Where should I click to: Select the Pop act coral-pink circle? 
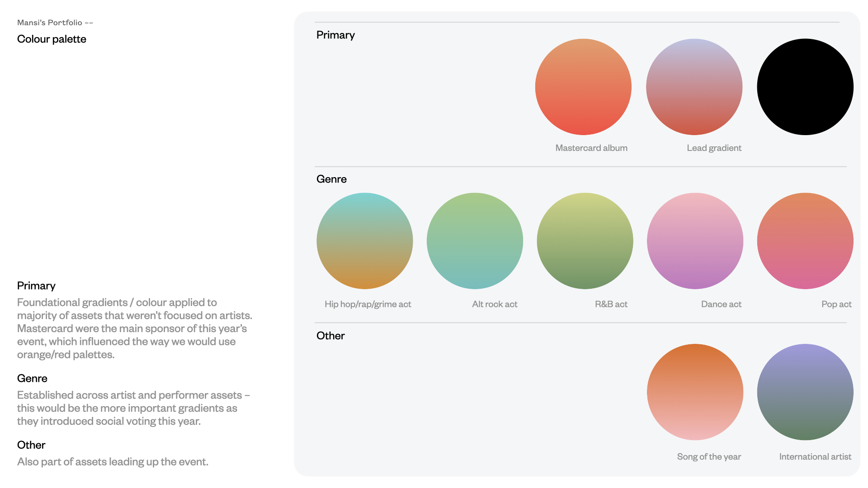coord(805,241)
